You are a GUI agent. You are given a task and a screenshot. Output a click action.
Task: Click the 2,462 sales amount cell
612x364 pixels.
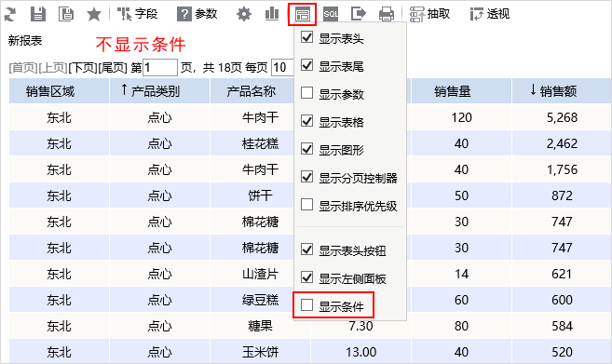tap(562, 143)
